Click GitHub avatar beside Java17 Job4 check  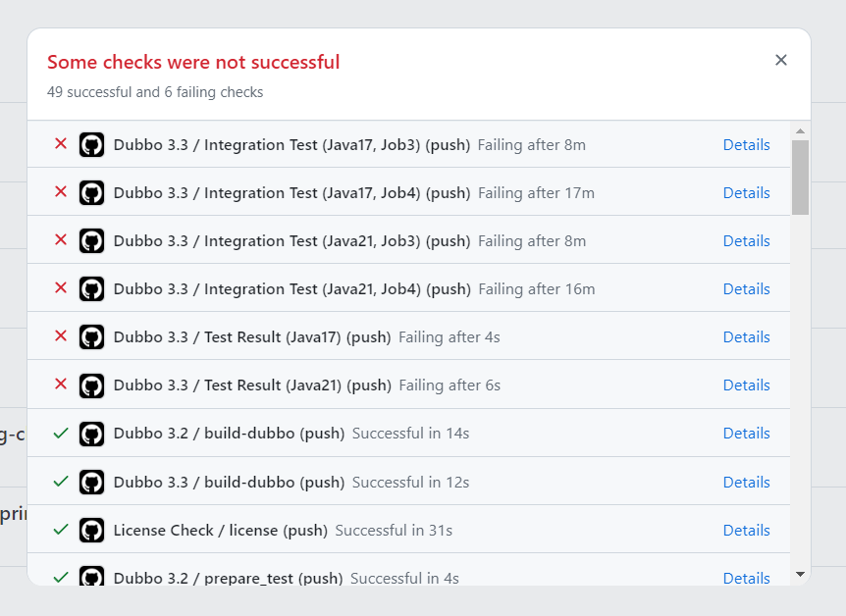click(x=91, y=193)
